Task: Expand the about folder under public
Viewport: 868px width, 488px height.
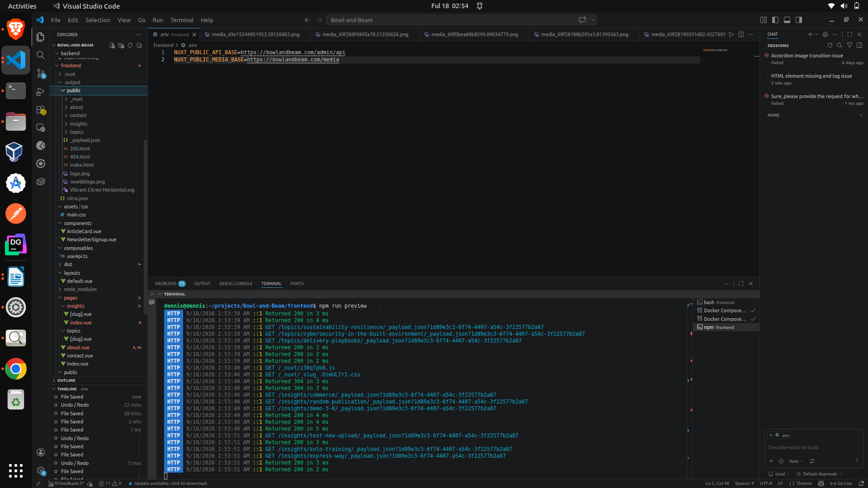Action: coord(76,107)
